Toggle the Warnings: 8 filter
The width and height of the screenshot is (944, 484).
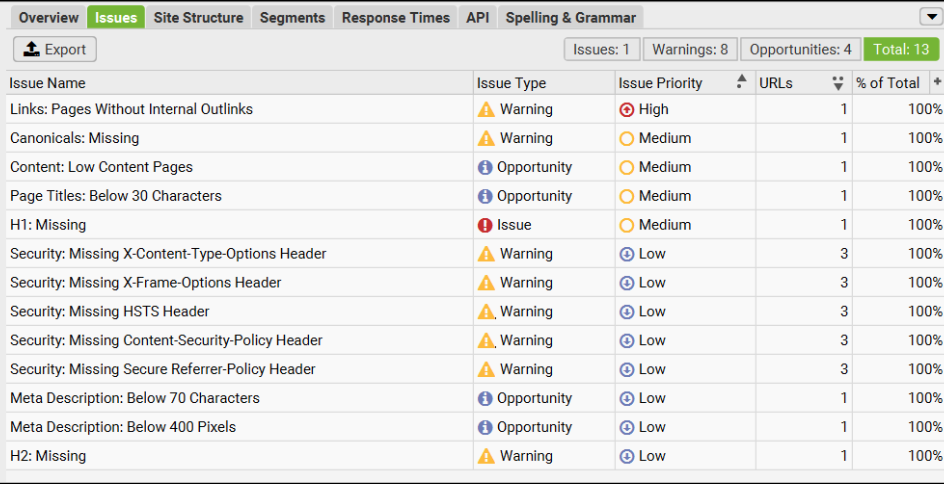[x=690, y=50]
